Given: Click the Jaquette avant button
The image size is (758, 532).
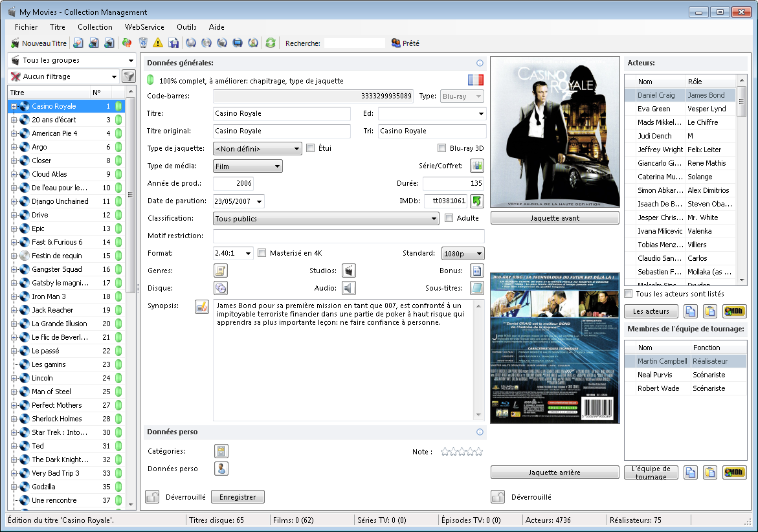Looking at the screenshot, I should [555, 218].
